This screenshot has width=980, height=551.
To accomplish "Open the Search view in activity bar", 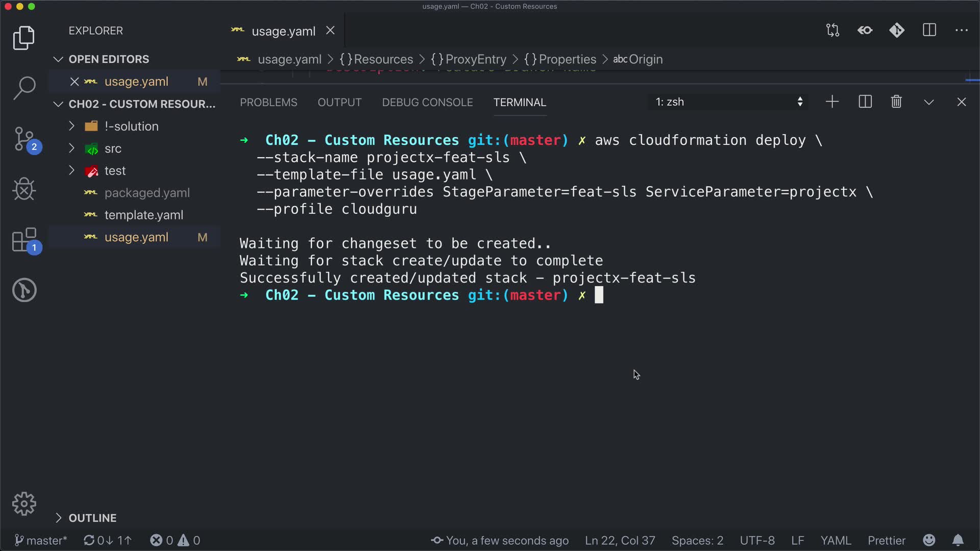I will coord(24,88).
